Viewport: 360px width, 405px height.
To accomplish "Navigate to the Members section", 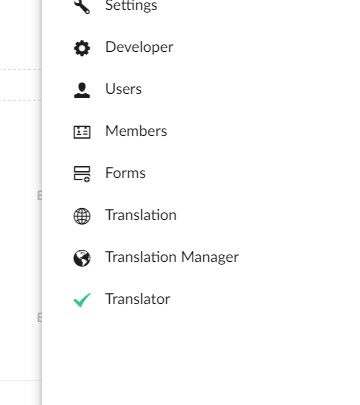I will click(x=136, y=131).
